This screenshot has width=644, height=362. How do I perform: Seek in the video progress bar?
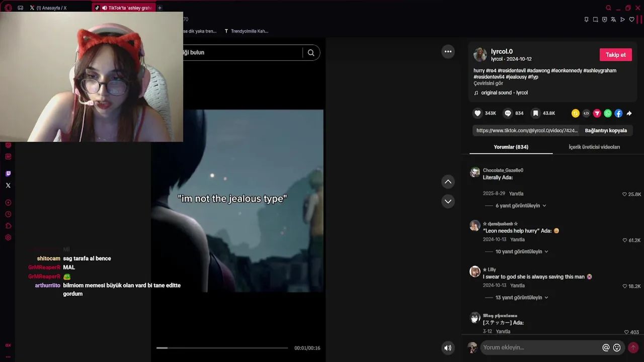tap(222, 347)
